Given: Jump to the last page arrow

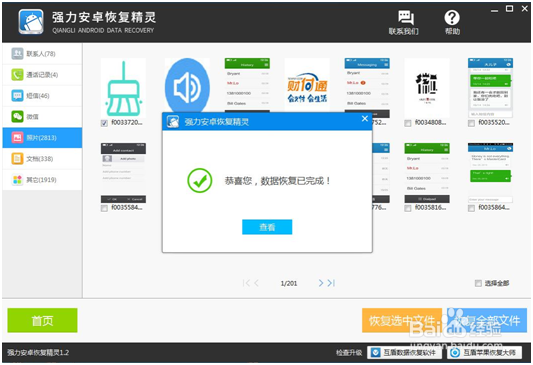Looking at the screenshot, I should 331,283.
